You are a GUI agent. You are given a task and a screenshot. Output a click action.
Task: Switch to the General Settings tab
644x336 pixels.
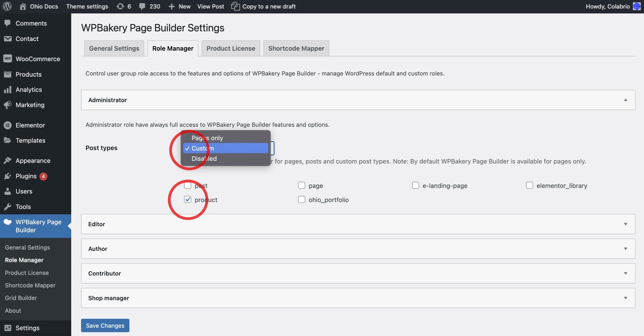click(x=114, y=48)
